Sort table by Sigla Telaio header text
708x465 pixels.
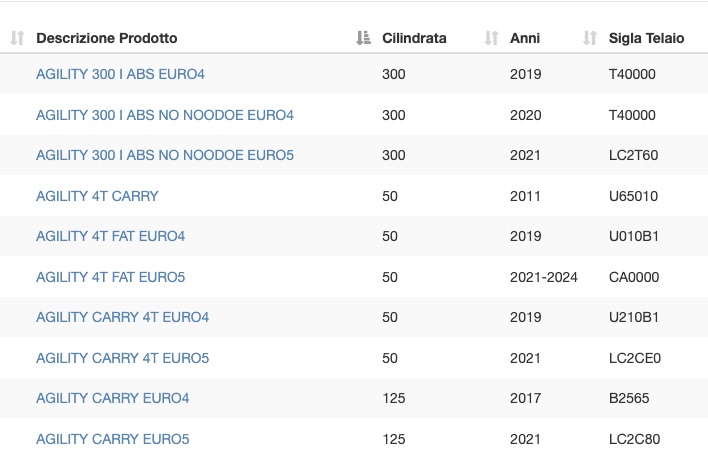646,38
